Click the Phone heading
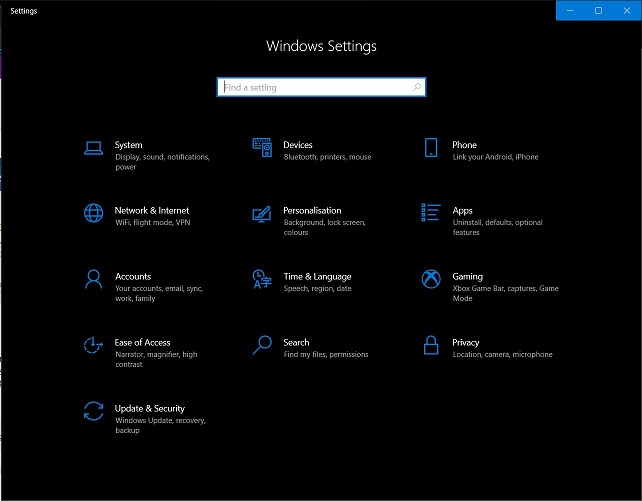Screen dimensions: 642x501 point(464,145)
